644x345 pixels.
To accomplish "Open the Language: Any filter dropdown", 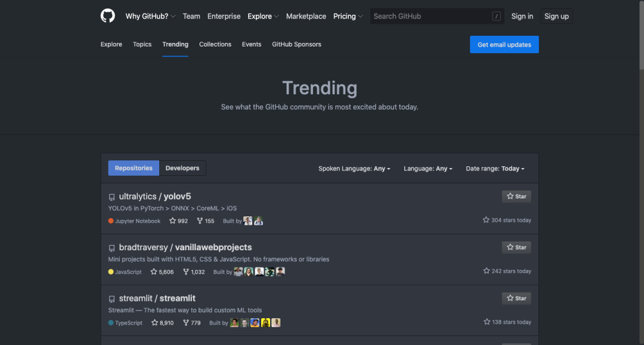I will pyautogui.click(x=428, y=169).
